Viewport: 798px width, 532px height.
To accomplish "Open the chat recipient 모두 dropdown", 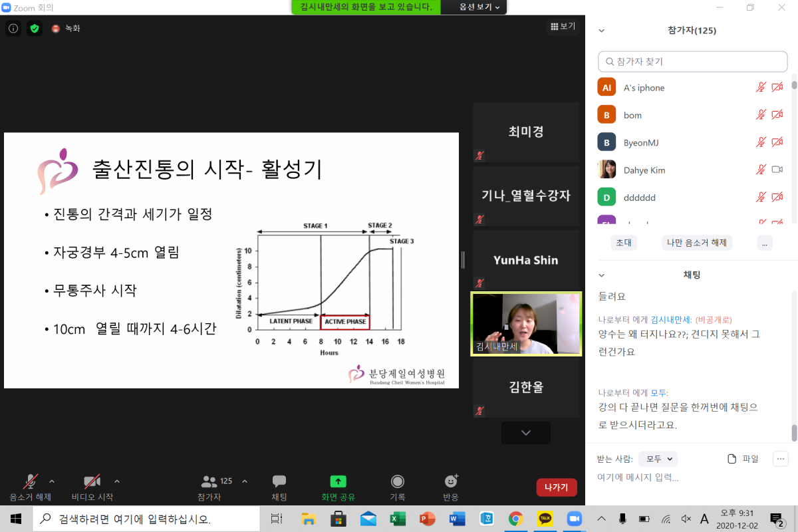I will tap(657, 458).
